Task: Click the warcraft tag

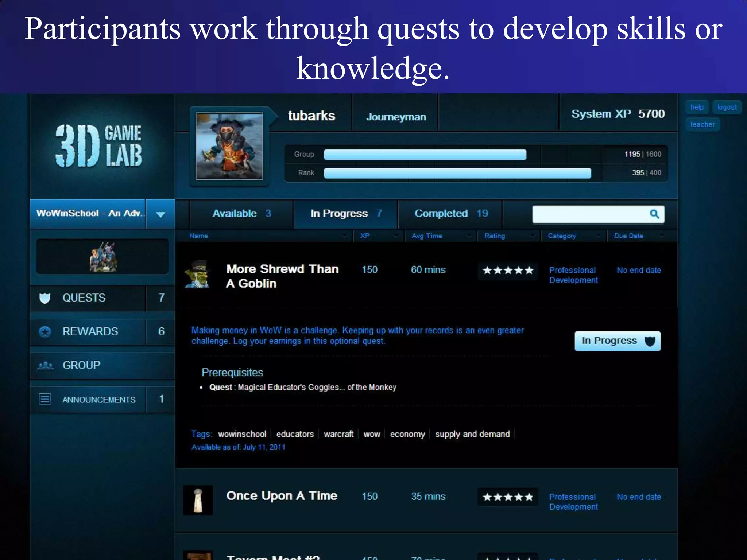Action: coord(338,434)
